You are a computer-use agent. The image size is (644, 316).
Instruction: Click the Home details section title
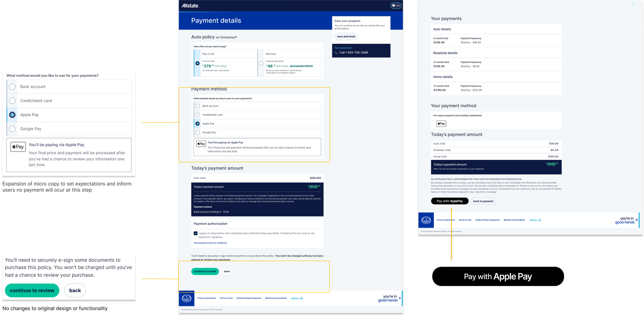coord(443,77)
